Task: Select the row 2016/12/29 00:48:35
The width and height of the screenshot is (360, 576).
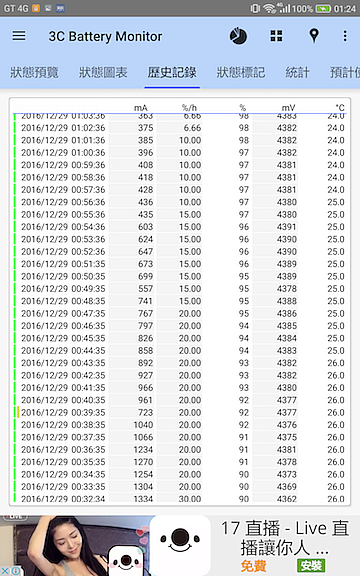Action: pyautogui.click(x=180, y=301)
